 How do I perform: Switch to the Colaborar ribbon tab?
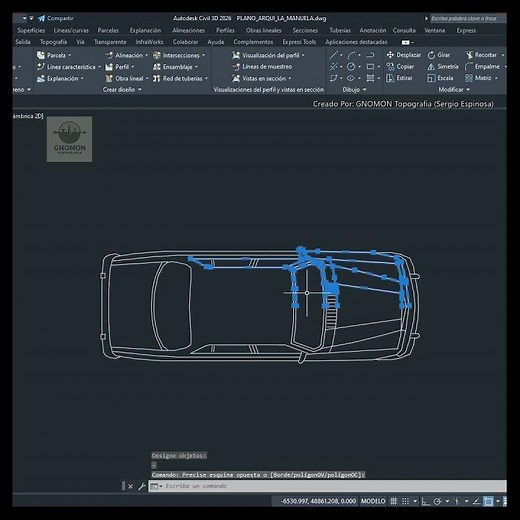[185, 42]
